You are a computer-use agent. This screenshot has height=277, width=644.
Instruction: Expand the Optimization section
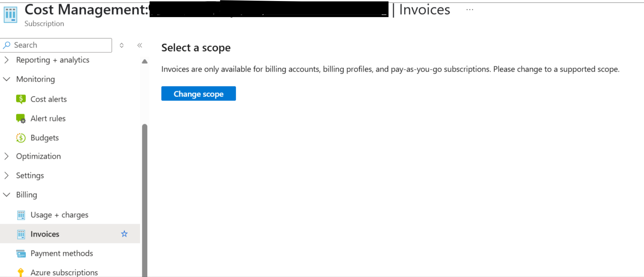6,156
